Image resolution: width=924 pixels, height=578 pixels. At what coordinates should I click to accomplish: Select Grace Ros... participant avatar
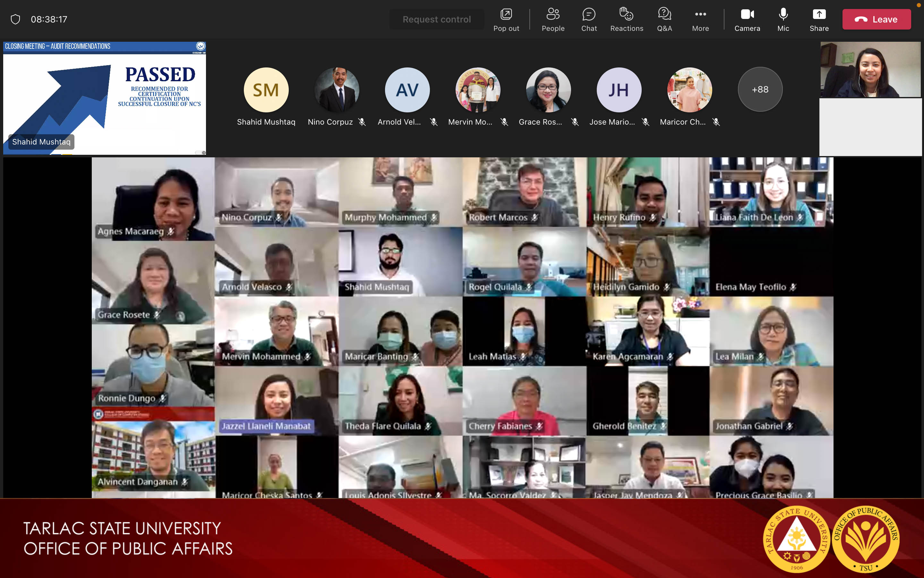click(x=548, y=90)
